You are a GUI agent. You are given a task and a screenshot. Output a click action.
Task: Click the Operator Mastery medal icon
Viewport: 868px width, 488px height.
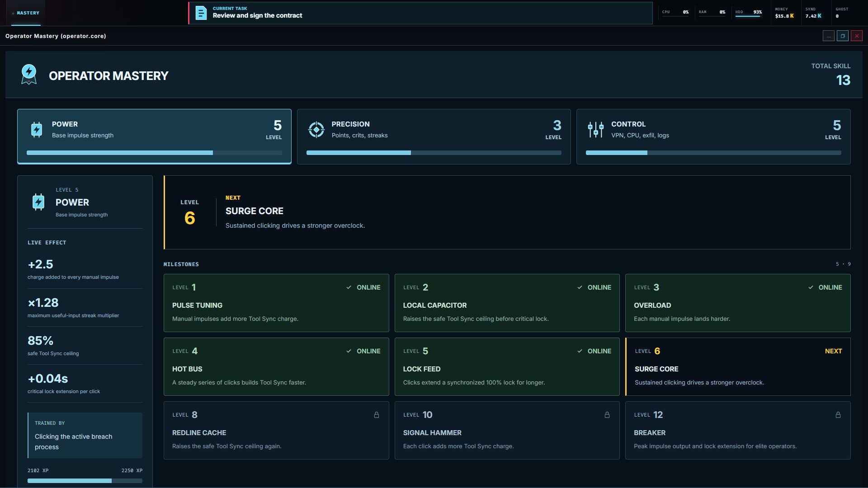(29, 75)
